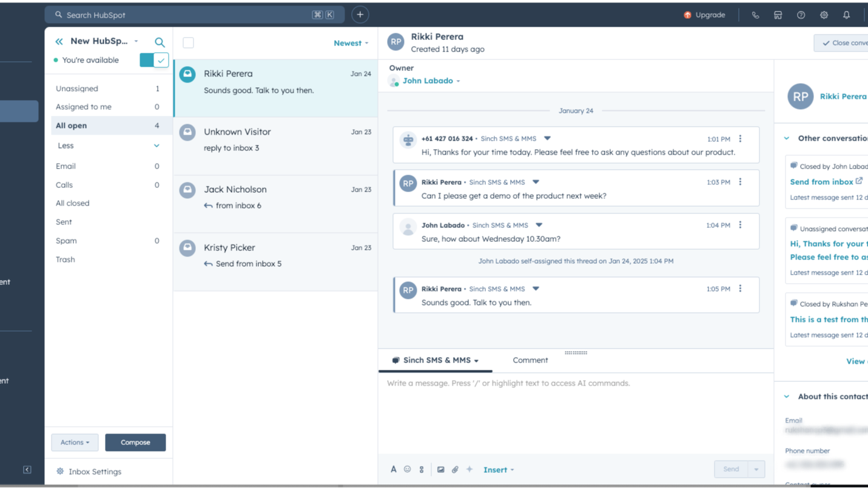
Task: Change owner John Labado dropdown
Action: click(x=431, y=81)
